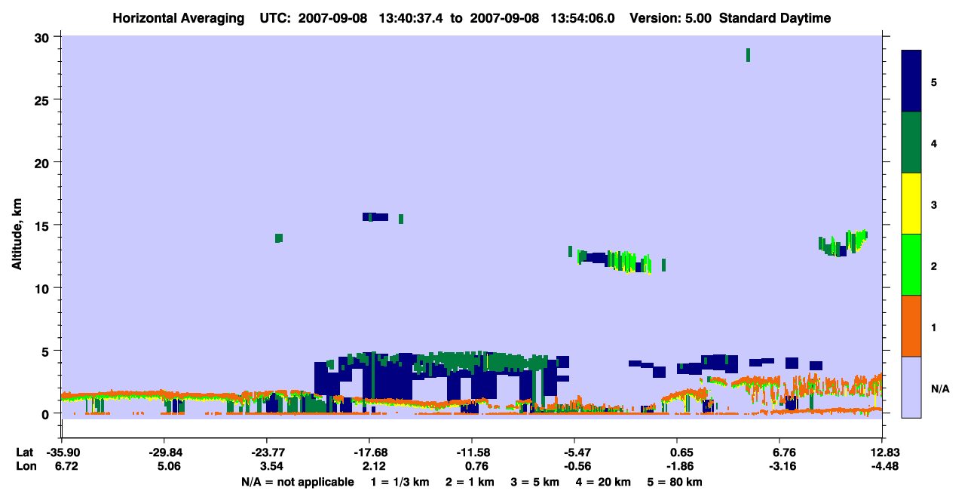The width and height of the screenshot is (980, 503).
Task: Click '5 = 80 km' legend text
Action: tap(675, 482)
